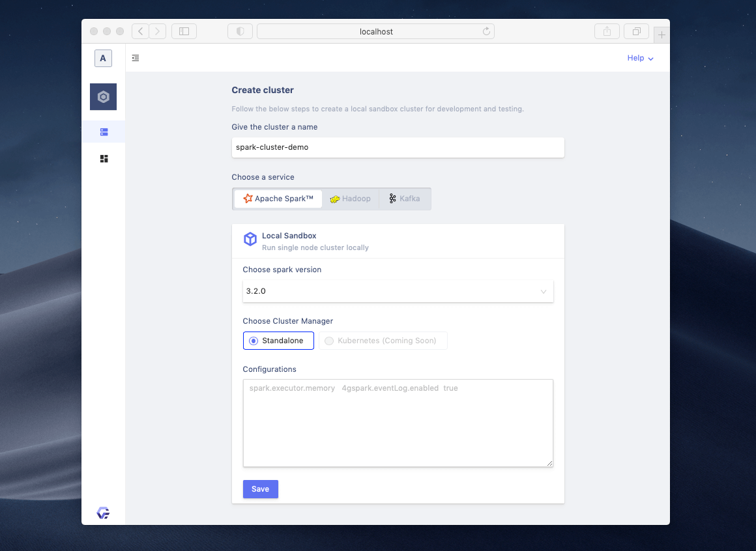Go back using the browser back arrow
Image resolution: width=756 pixels, height=551 pixels.
click(140, 31)
